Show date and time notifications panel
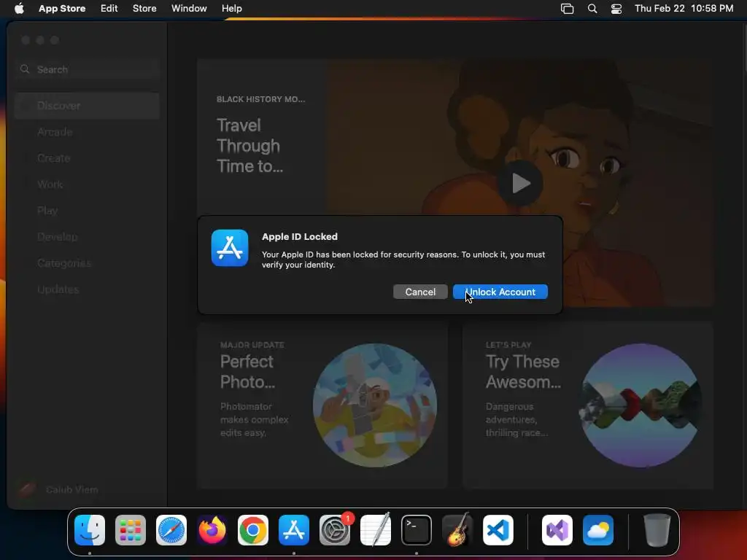 [684, 8]
